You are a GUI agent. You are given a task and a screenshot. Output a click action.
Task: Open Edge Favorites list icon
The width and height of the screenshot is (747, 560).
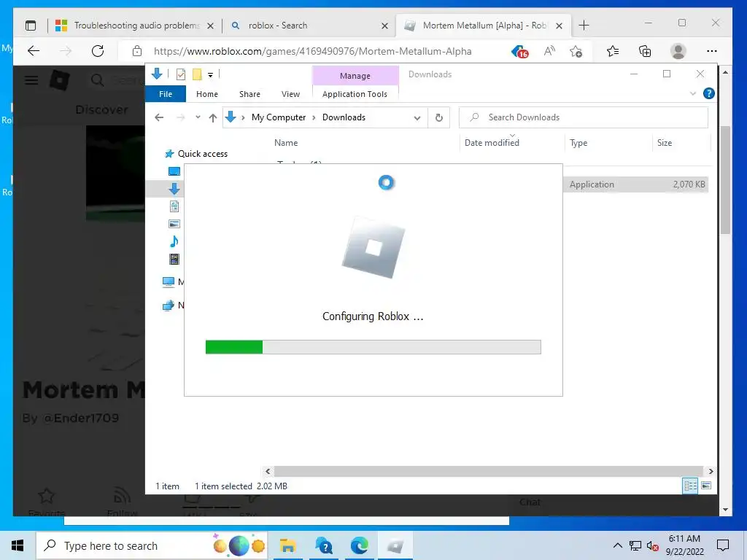[x=613, y=51]
